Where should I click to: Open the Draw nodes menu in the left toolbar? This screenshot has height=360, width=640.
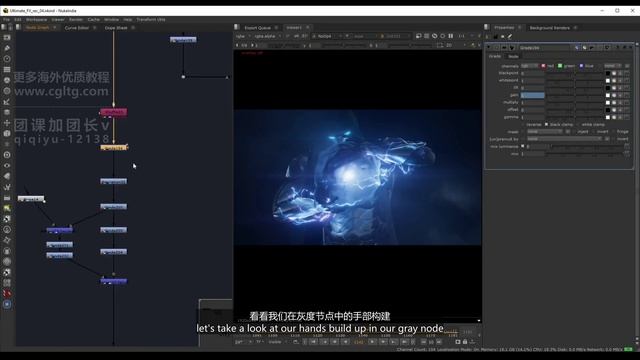pos(7,48)
